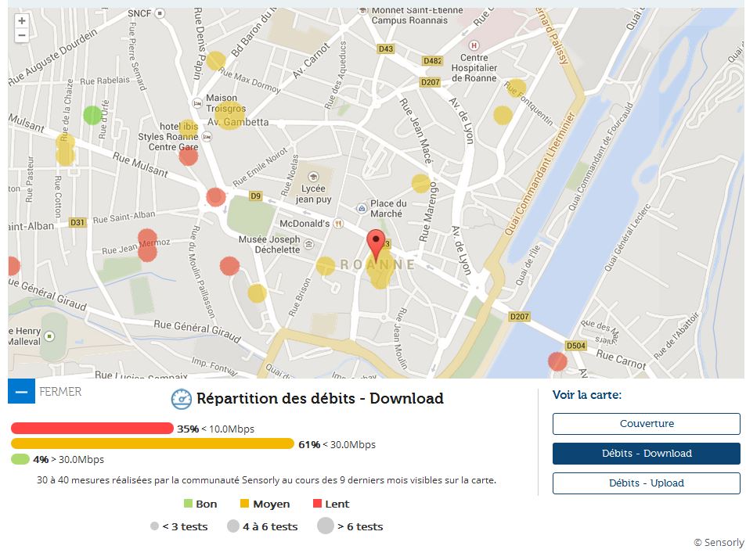
Task: Click the FERMER label to close panel
Action: point(60,392)
